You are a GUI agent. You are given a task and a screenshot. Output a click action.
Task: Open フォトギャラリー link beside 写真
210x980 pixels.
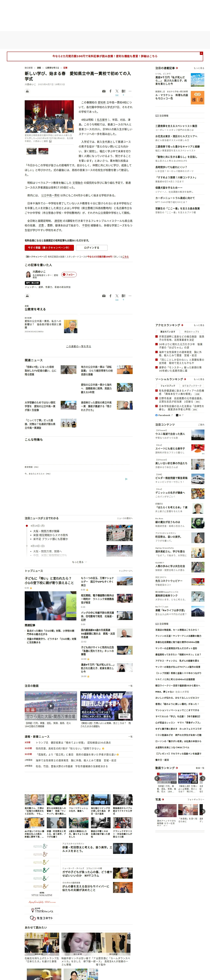tap(196, 800)
